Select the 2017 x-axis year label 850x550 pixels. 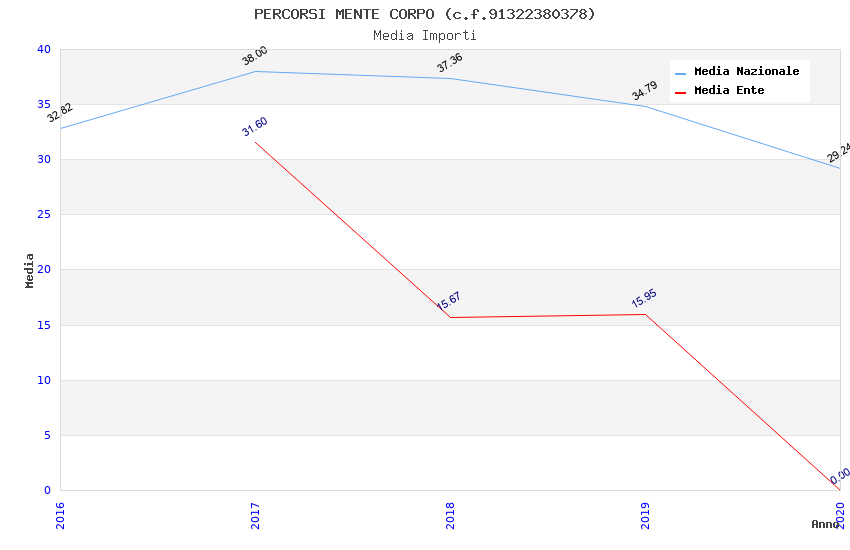[x=255, y=515]
